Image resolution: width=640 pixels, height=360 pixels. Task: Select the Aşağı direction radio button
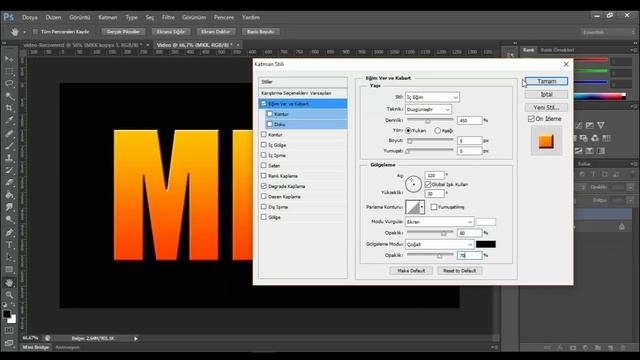point(438,131)
